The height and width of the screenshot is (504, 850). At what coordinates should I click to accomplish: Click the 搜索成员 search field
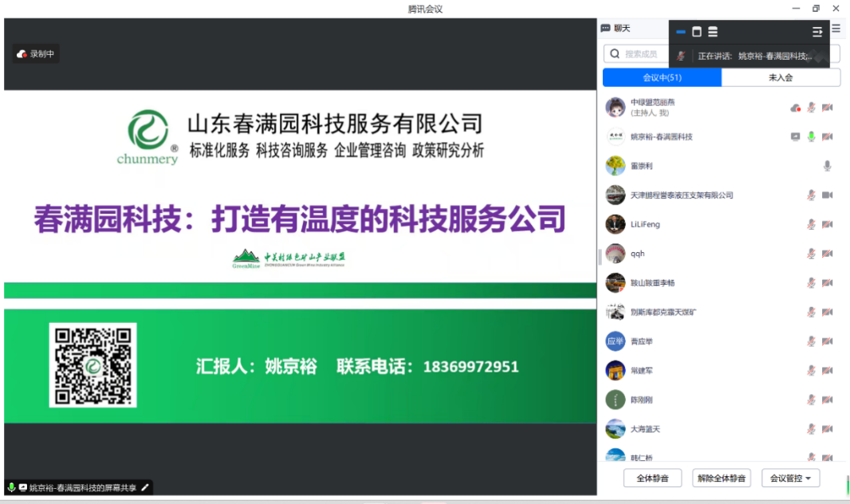(x=636, y=53)
